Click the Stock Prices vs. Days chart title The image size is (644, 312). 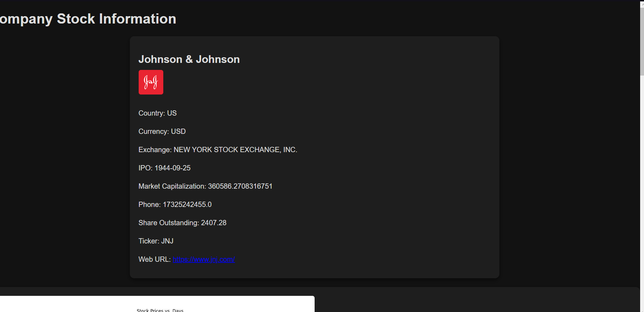point(160,310)
